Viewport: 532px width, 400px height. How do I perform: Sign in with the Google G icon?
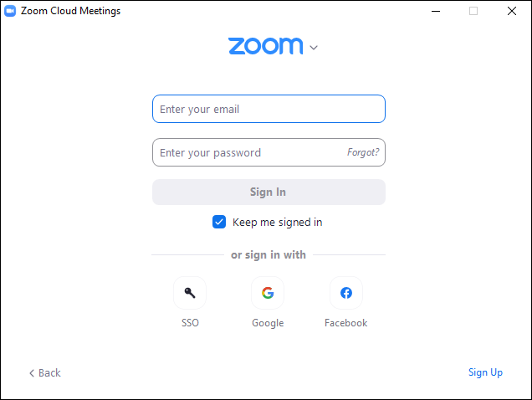tap(268, 293)
